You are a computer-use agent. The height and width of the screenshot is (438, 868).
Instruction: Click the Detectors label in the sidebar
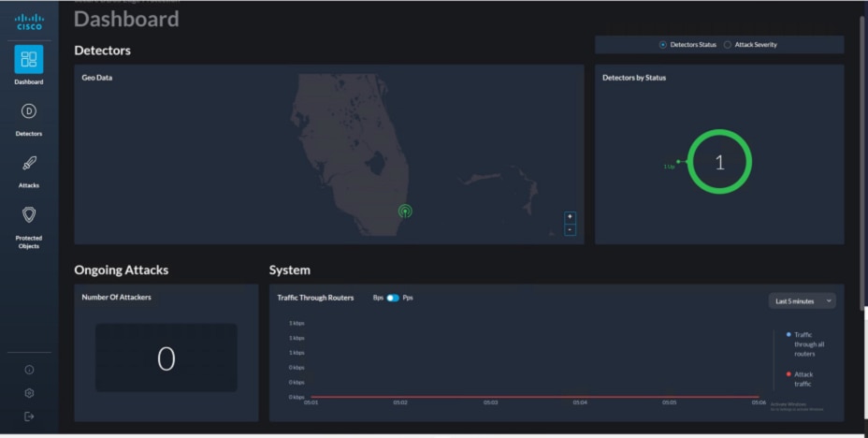(29, 134)
